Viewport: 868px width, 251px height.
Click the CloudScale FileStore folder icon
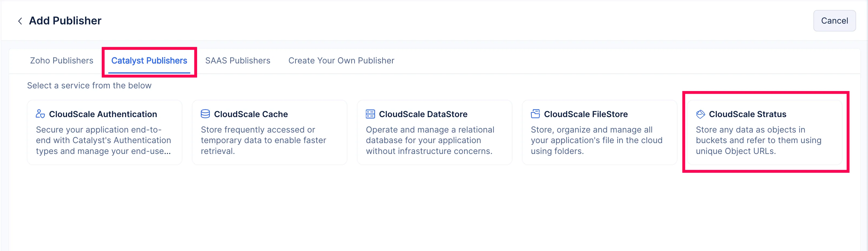(x=535, y=114)
